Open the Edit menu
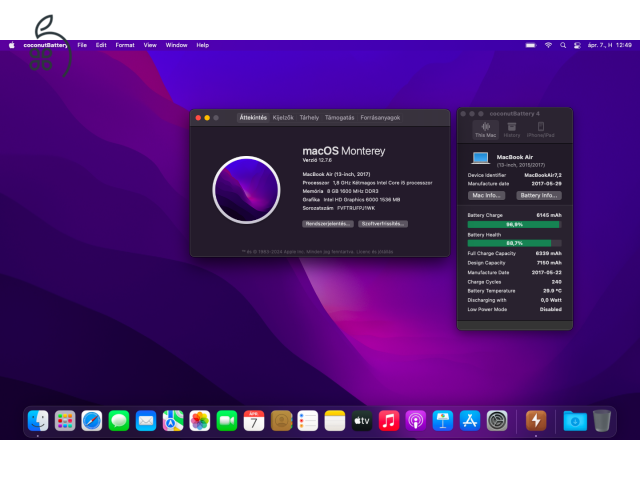 101,45
